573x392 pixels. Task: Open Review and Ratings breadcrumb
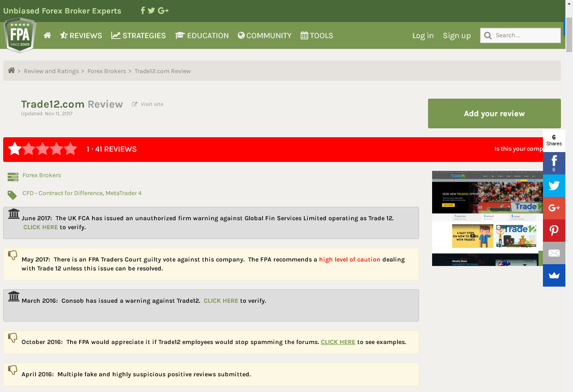(x=51, y=71)
